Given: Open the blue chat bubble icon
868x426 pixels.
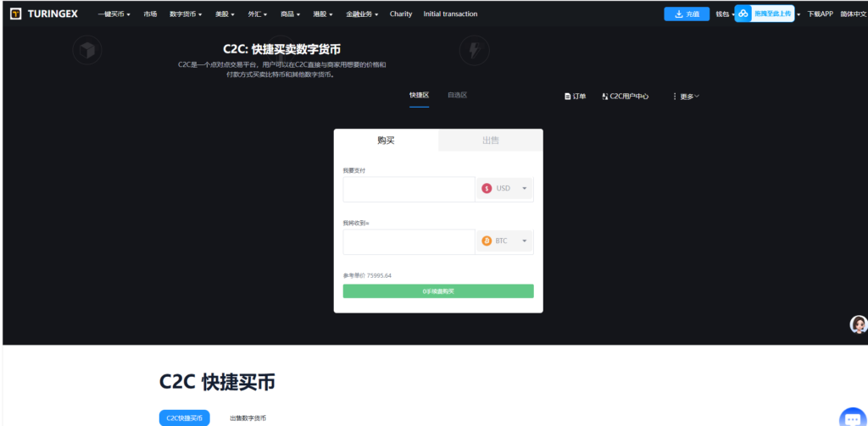Looking at the screenshot, I should [853, 418].
